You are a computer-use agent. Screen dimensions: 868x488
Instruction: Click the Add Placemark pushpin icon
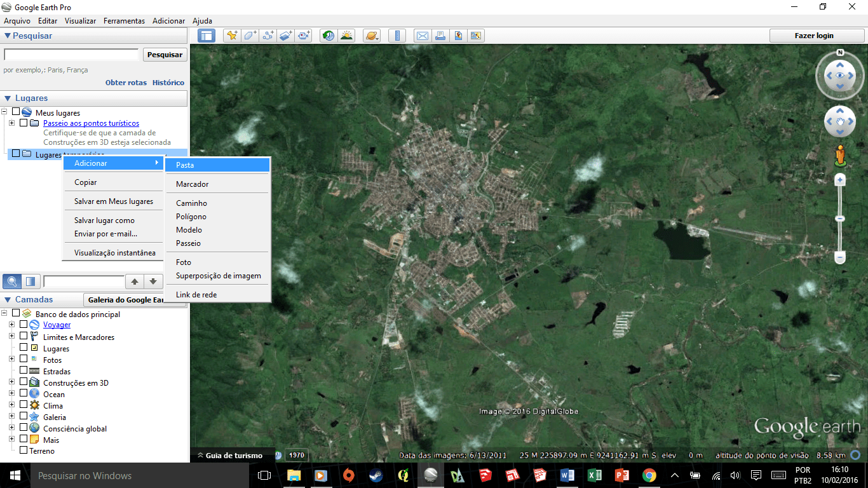pos(232,36)
